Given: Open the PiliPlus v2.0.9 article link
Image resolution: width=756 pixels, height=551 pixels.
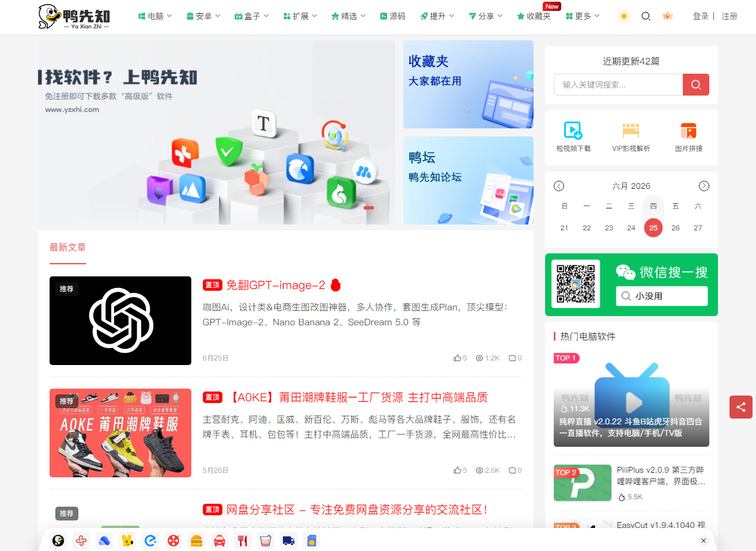Looking at the screenshot, I should pos(661,476).
